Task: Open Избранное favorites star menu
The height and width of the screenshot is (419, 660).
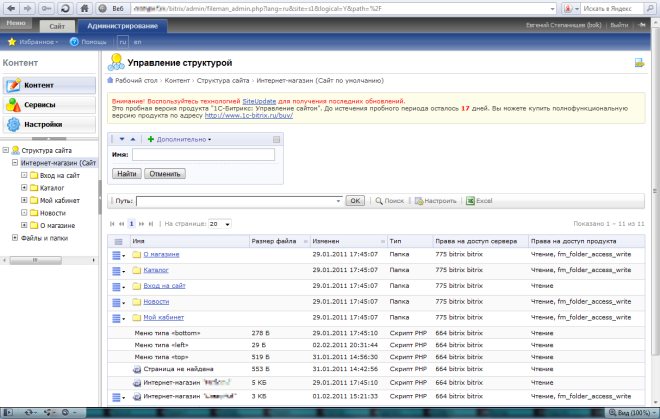Action: 32,42
